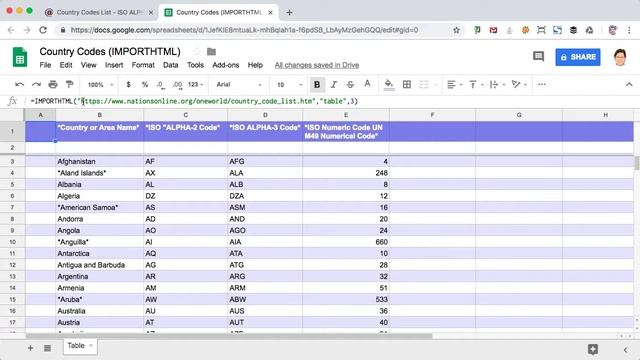Open the zoom 100% dropdown
This screenshot has height=360, width=640.
100,84
